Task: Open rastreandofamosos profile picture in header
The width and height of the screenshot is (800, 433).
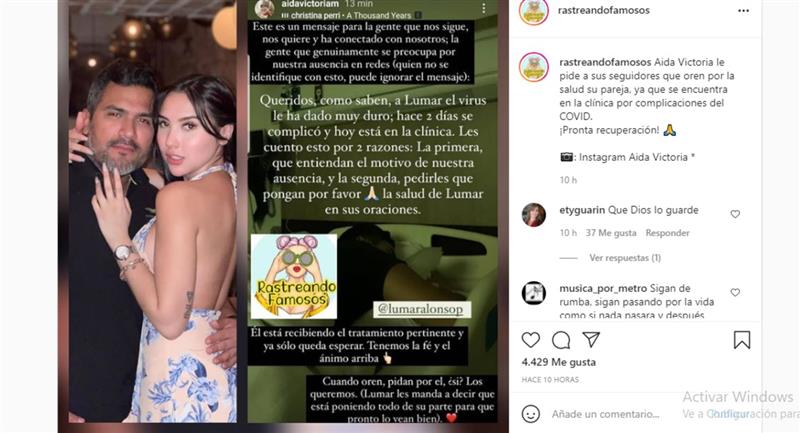Action: 533,11
